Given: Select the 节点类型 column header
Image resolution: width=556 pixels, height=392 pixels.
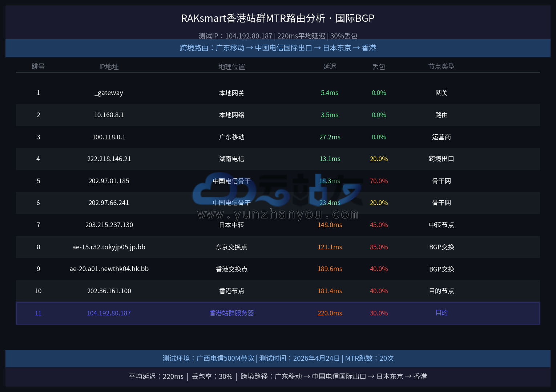Looking at the screenshot, I should [442, 66].
